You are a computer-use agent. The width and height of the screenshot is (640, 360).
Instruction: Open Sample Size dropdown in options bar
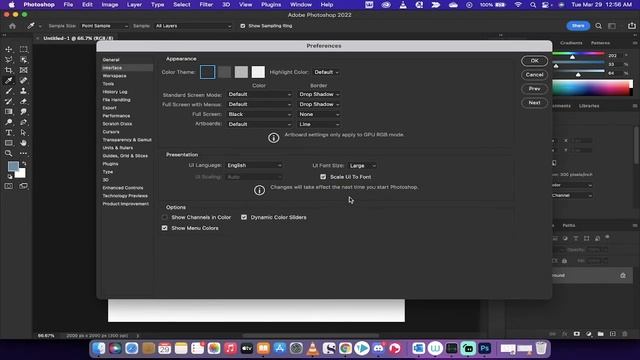click(104, 26)
